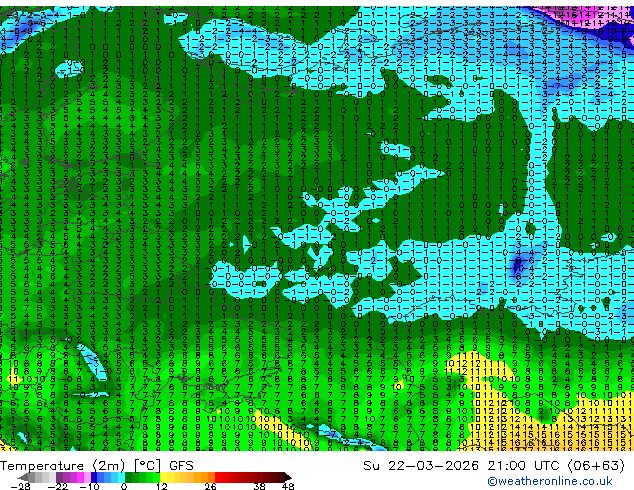Click the '38' label under the color scale
634x490 pixels.
click(260, 486)
